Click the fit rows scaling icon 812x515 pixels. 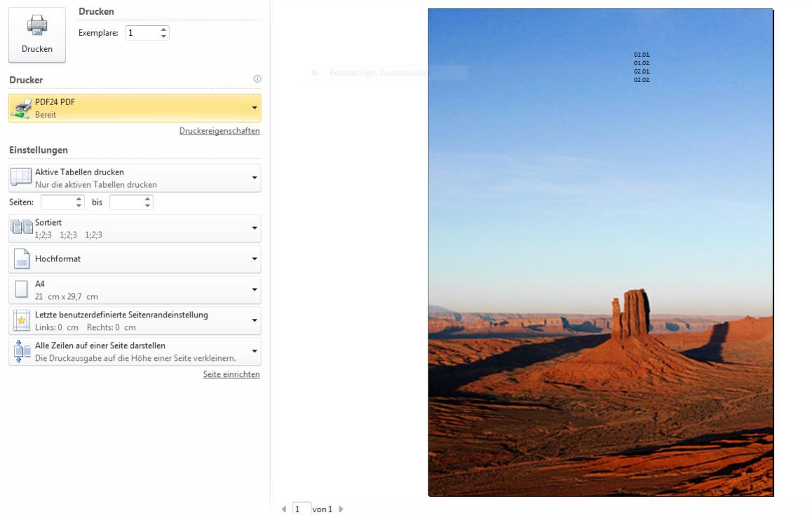click(21, 352)
